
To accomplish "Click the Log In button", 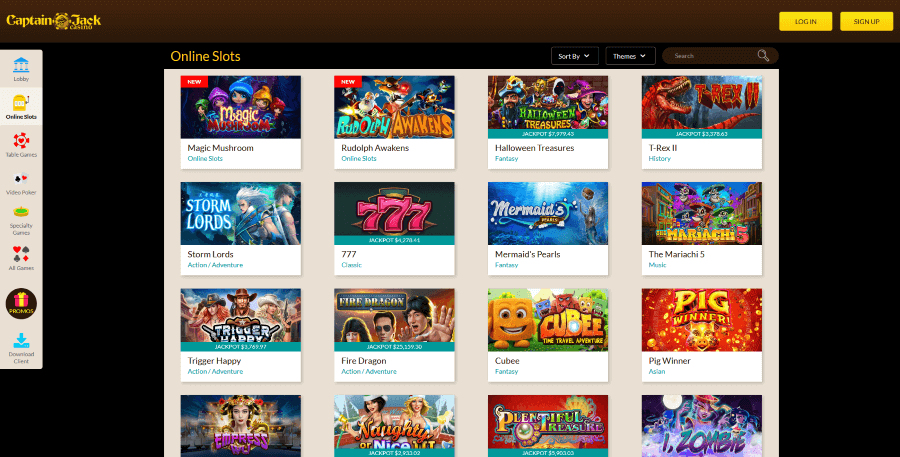I will click(x=805, y=21).
